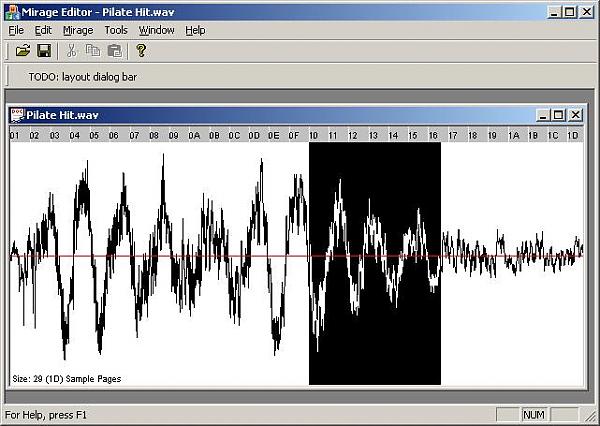Select sample page marker 06
600x426 pixels.
114,135
